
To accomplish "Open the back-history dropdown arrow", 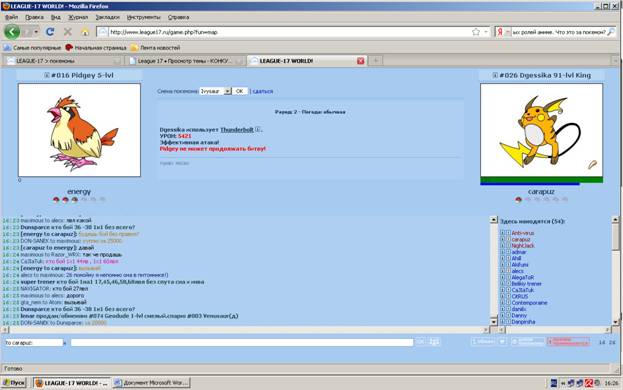I will [36, 32].
